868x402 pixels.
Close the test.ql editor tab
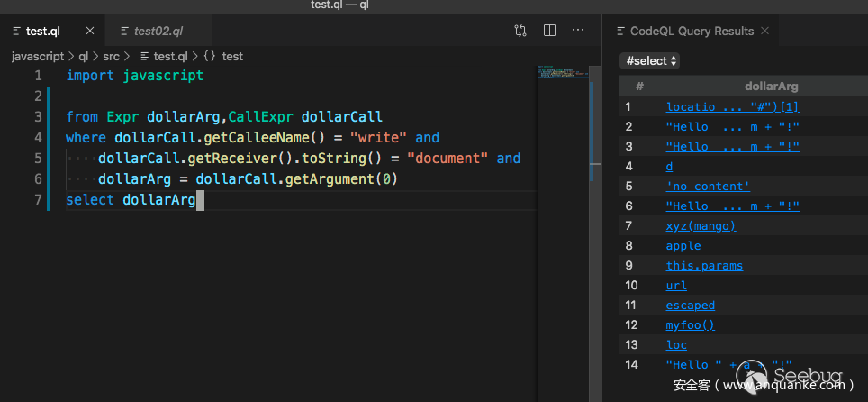click(90, 31)
